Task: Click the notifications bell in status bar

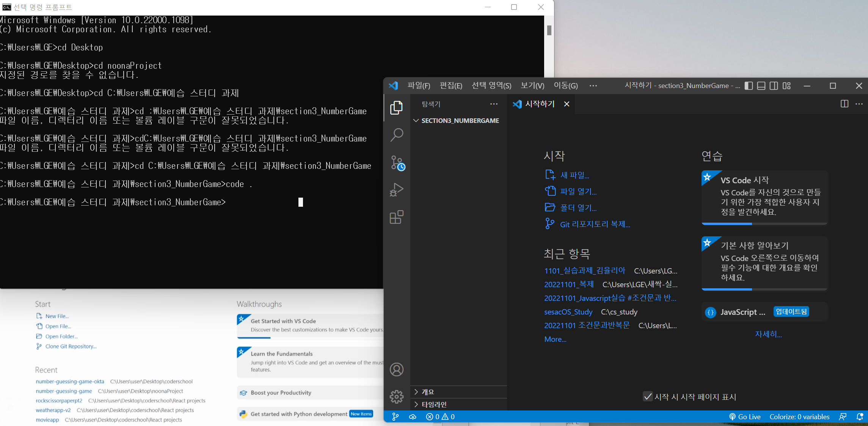Action: pyautogui.click(x=860, y=417)
